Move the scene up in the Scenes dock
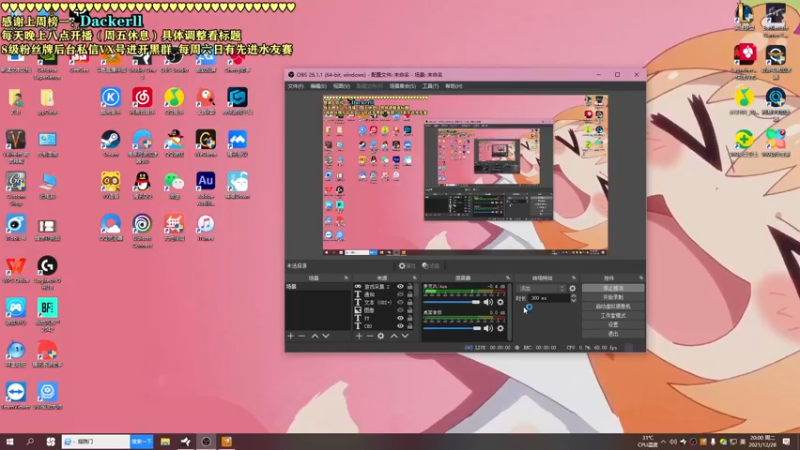 coord(315,336)
